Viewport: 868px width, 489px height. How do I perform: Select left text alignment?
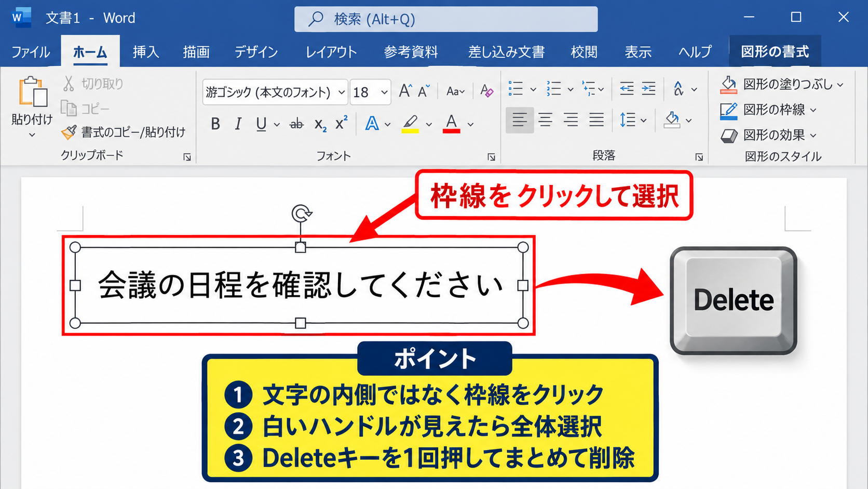[x=519, y=120]
